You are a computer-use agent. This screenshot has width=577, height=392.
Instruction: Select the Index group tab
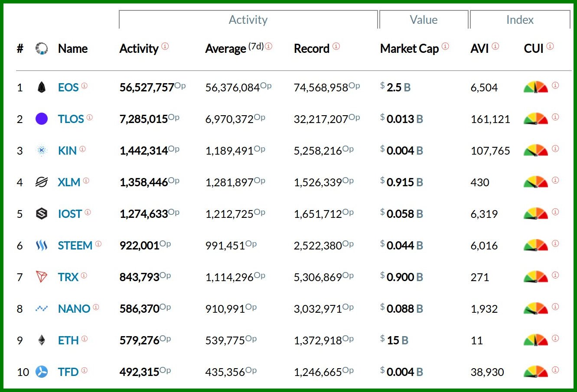520,20
